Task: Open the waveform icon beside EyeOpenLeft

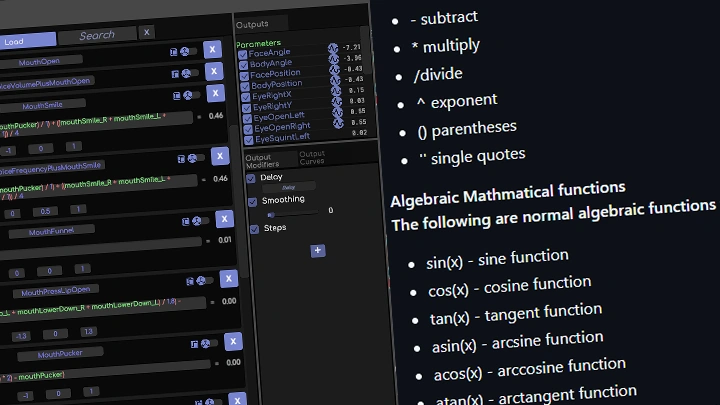Action: [x=338, y=112]
